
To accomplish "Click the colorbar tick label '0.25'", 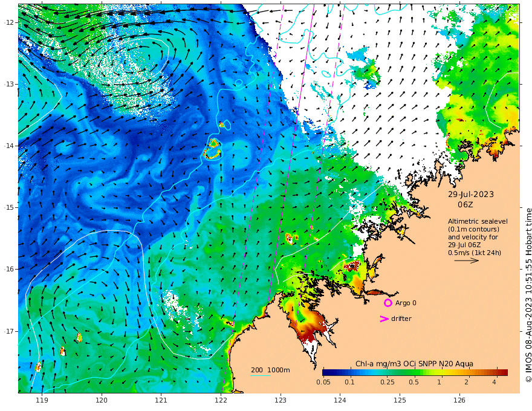I will click(x=388, y=382).
